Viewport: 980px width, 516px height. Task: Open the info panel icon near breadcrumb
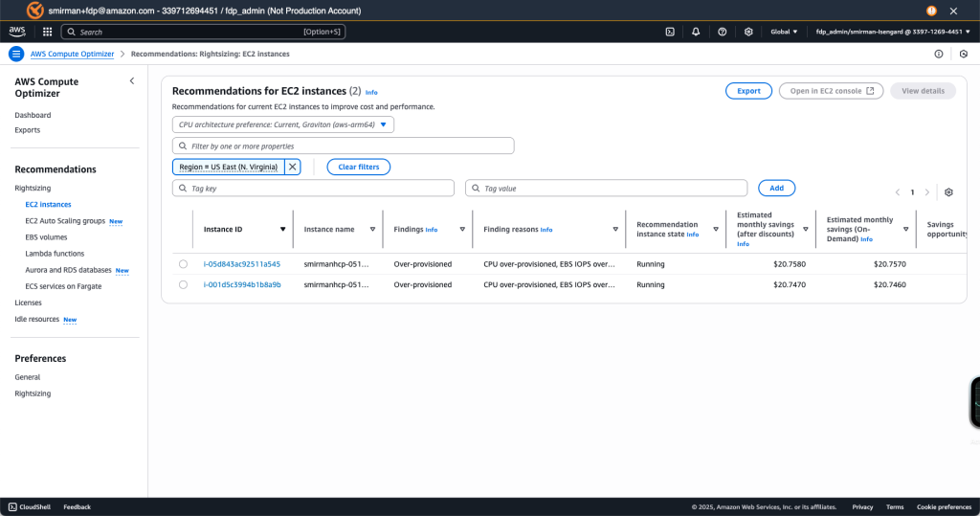pyautogui.click(x=938, y=54)
